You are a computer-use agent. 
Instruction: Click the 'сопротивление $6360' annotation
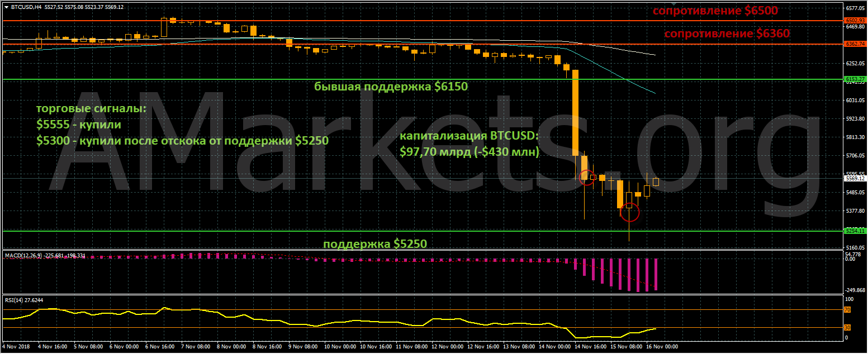[727, 34]
